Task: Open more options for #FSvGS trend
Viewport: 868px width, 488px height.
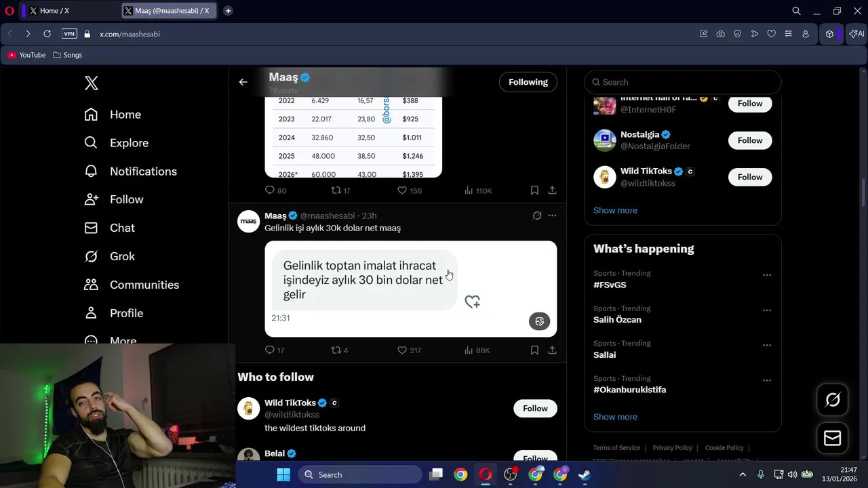Action: click(x=767, y=275)
